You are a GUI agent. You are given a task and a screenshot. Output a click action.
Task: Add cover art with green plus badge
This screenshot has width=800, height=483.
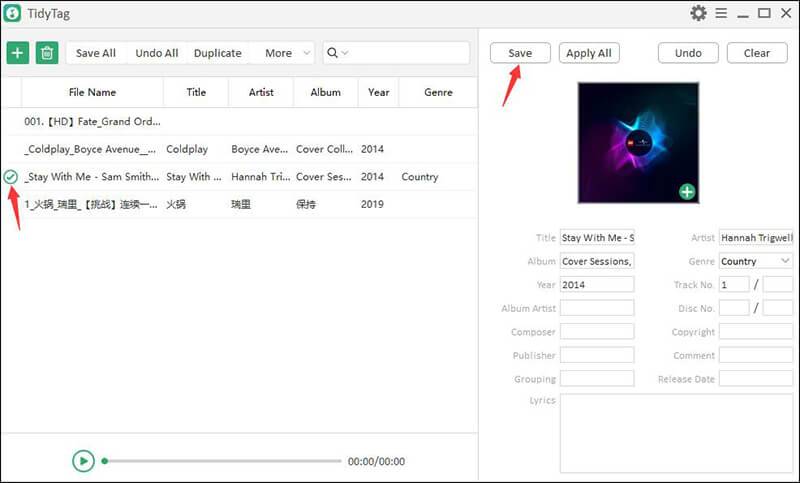(687, 192)
